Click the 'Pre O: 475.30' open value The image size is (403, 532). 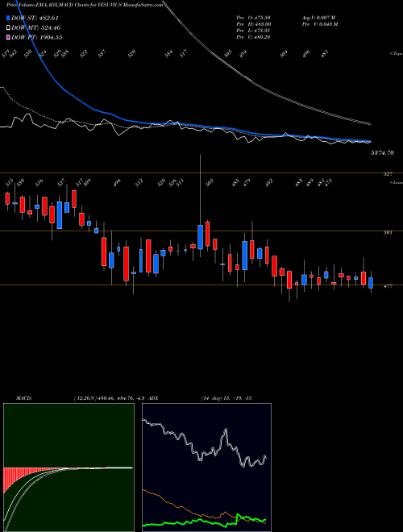coord(253,17)
